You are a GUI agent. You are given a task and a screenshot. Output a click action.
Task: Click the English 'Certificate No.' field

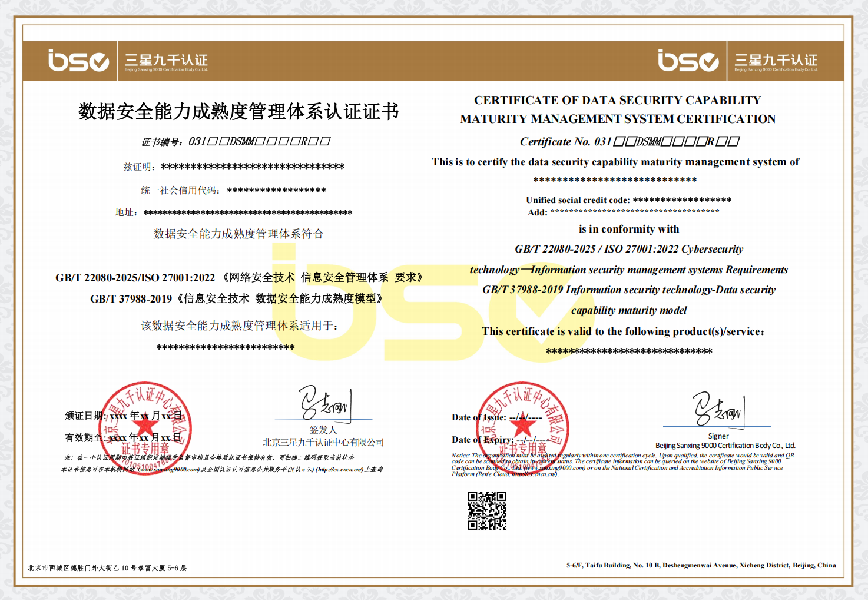(629, 141)
